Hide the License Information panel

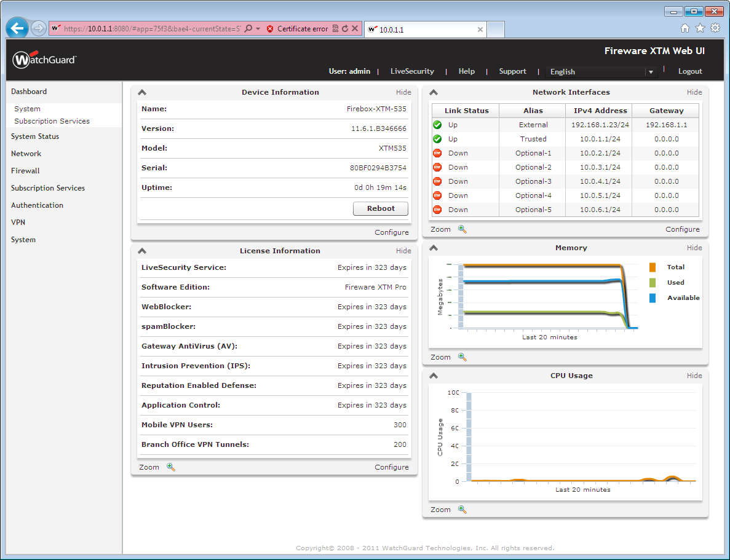403,251
